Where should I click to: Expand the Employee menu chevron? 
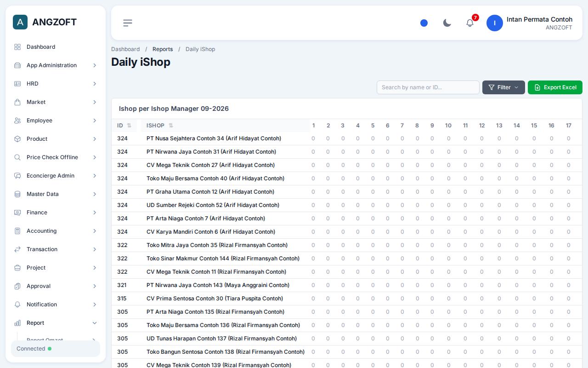95,121
